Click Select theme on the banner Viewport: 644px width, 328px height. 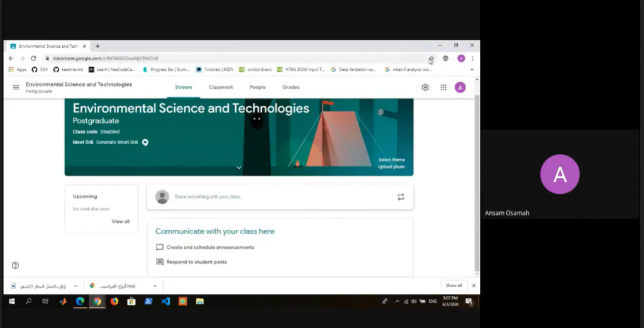tap(391, 160)
